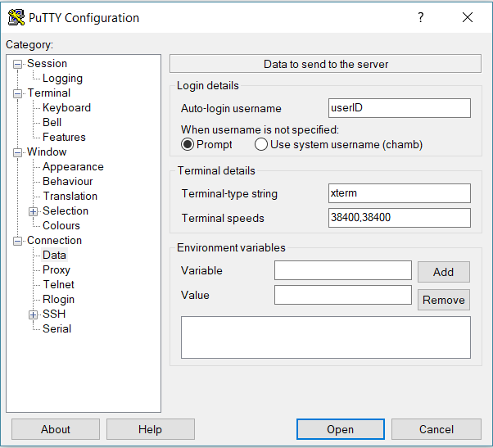This screenshot has height=448, width=493.
Task: Select Use system username radio option
Action: 261,144
